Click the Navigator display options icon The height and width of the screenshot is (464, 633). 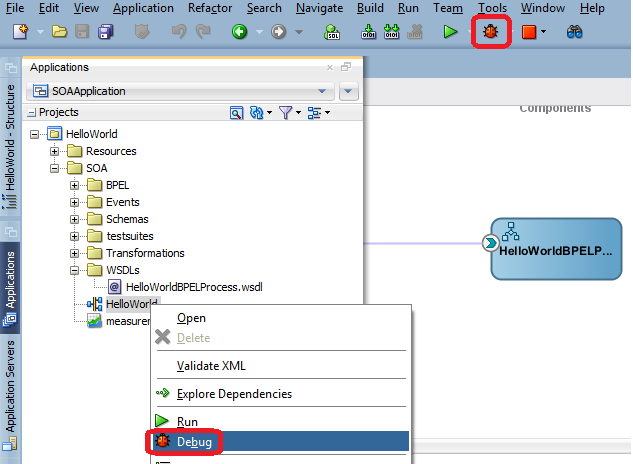[314, 113]
